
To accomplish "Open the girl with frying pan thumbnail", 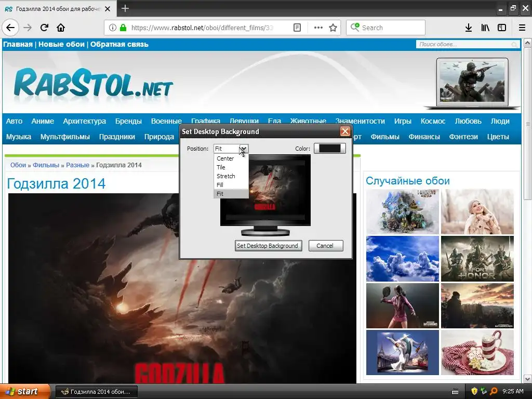I will [x=403, y=305].
